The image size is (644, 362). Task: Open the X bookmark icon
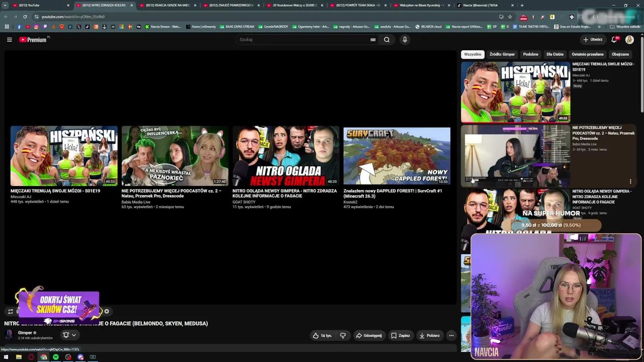(79, 27)
